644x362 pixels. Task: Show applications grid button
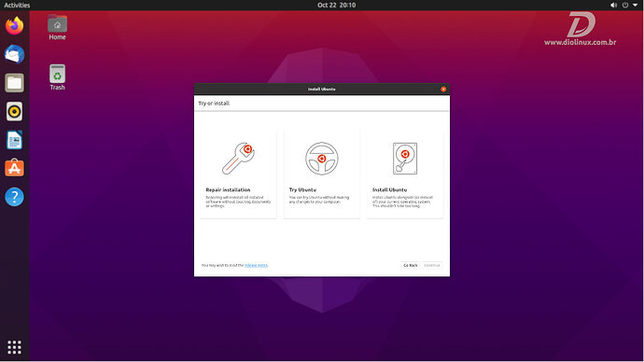point(14,347)
